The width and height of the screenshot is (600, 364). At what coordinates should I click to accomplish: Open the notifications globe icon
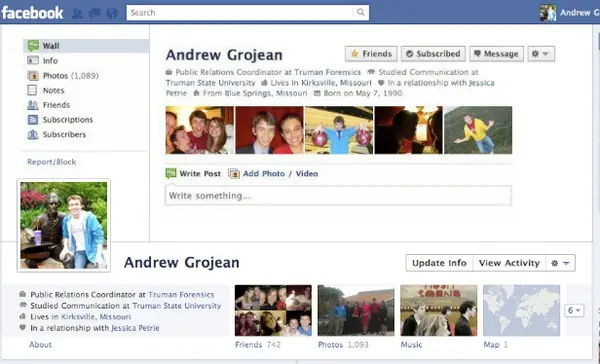(x=112, y=13)
